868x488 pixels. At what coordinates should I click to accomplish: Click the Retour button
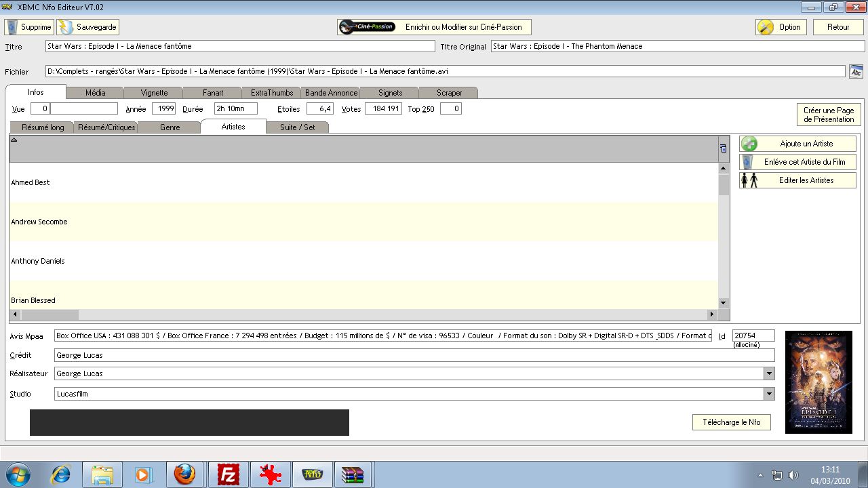(838, 27)
